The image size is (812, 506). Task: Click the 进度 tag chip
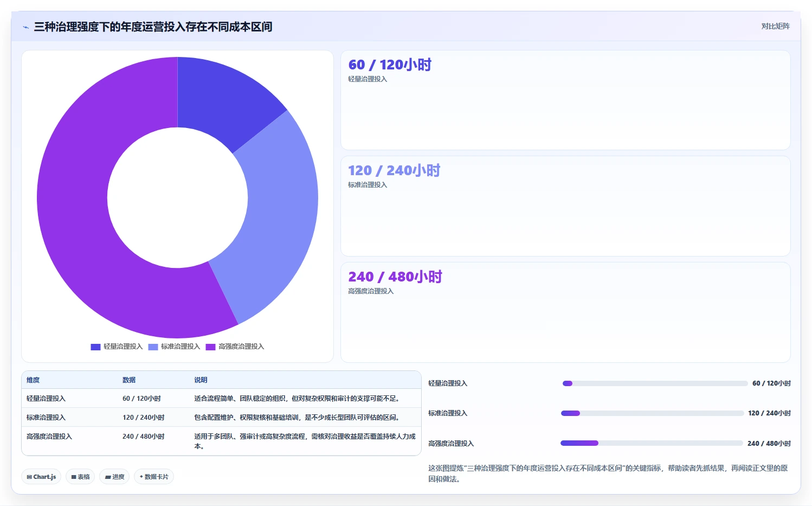[x=114, y=477]
